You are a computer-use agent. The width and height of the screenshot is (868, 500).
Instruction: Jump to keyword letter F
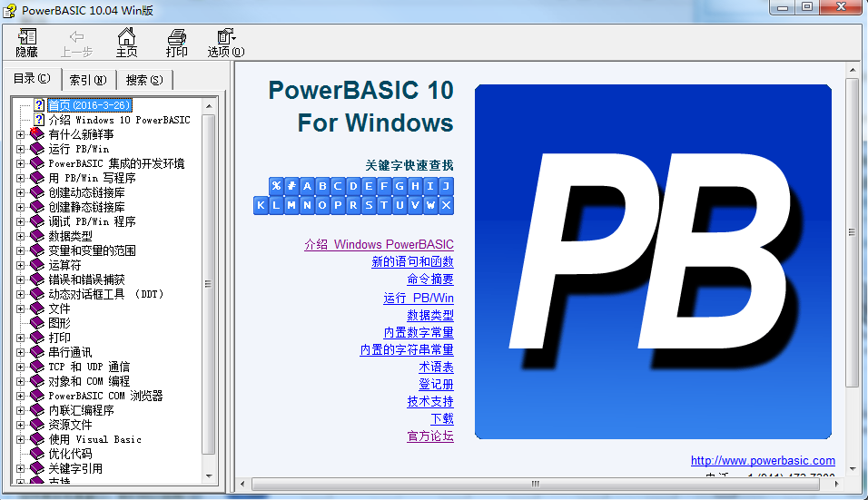coord(384,186)
